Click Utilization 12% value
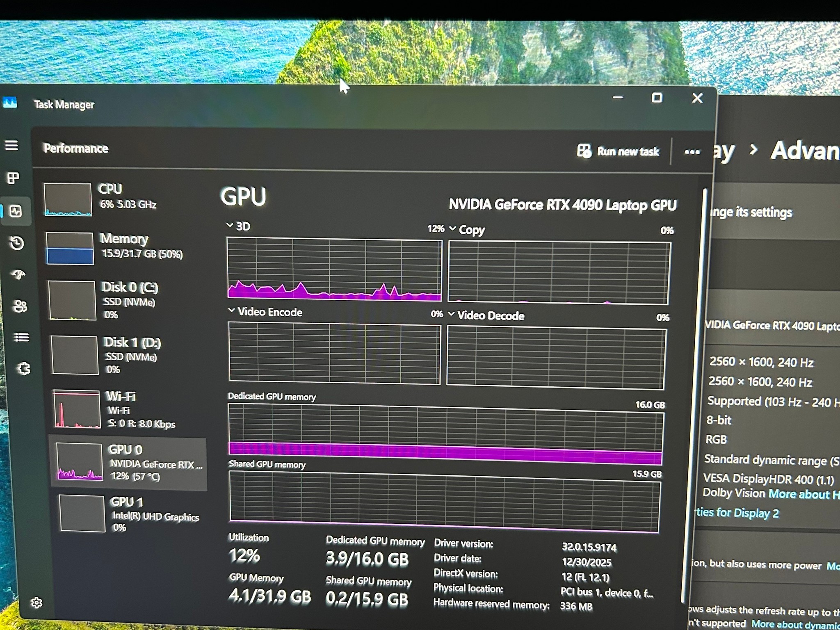The width and height of the screenshot is (840, 630). [x=244, y=555]
